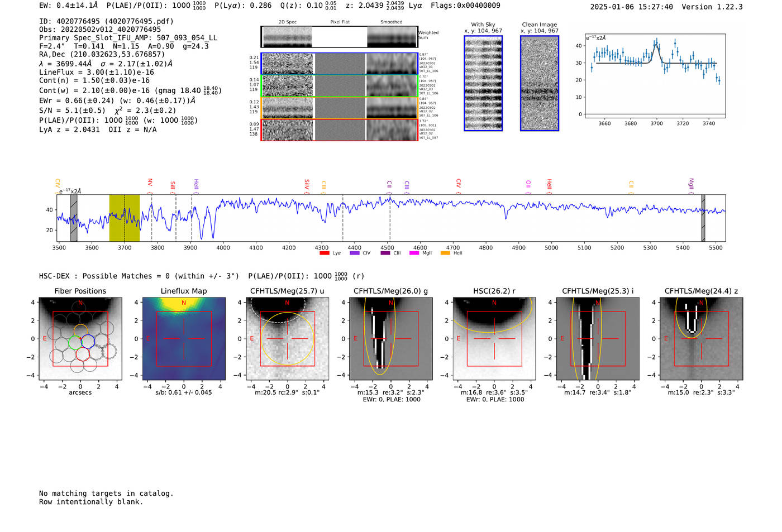Click the dark purple CIII legend swatch
Viewport: 782px width, 532px height.
(x=385, y=253)
